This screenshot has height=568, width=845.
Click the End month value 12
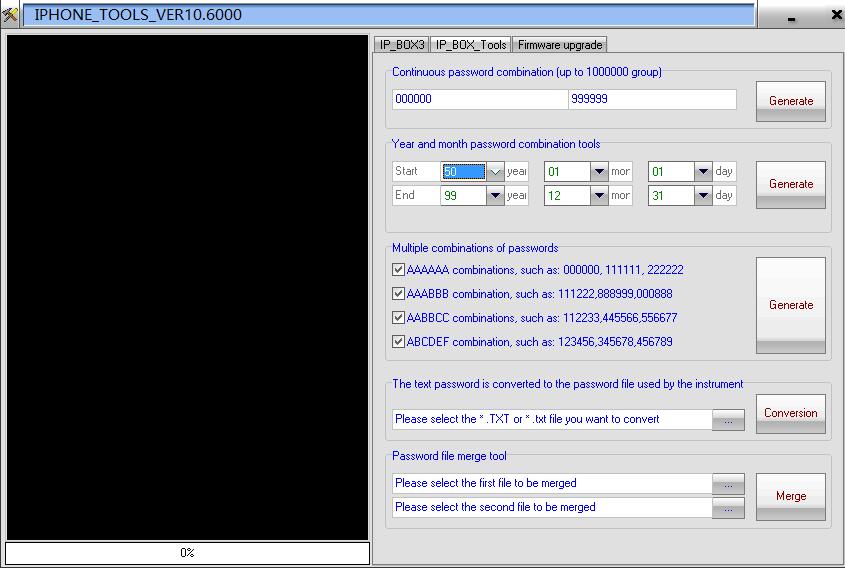(567, 196)
